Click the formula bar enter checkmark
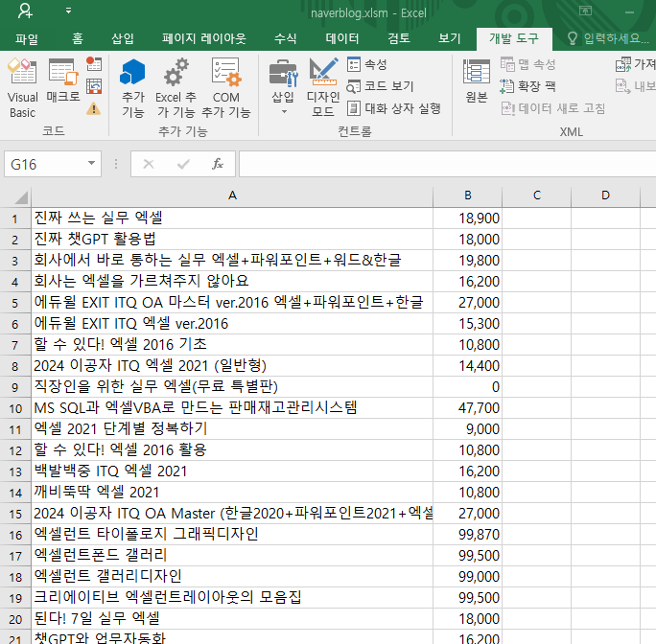This screenshot has width=656, height=644. coord(183,164)
